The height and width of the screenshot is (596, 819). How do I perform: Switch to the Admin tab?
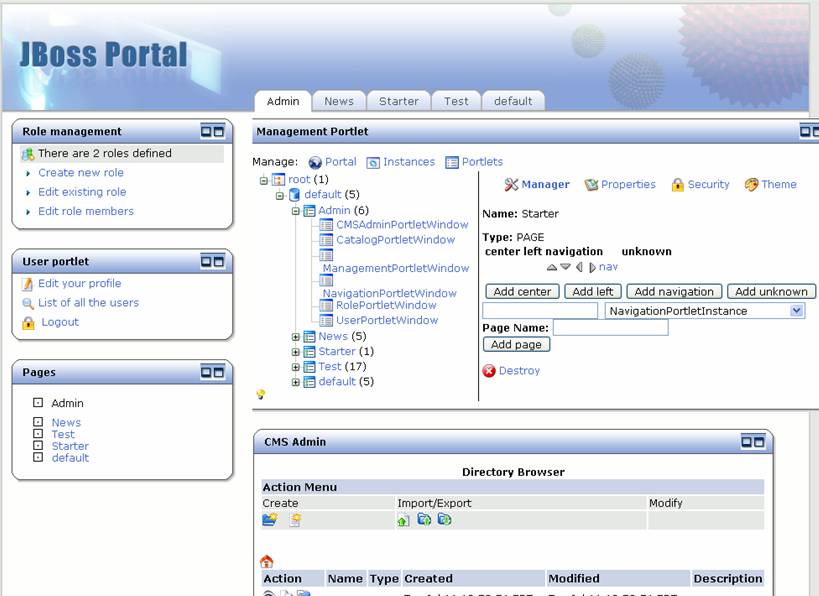pyautogui.click(x=283, y=101)
